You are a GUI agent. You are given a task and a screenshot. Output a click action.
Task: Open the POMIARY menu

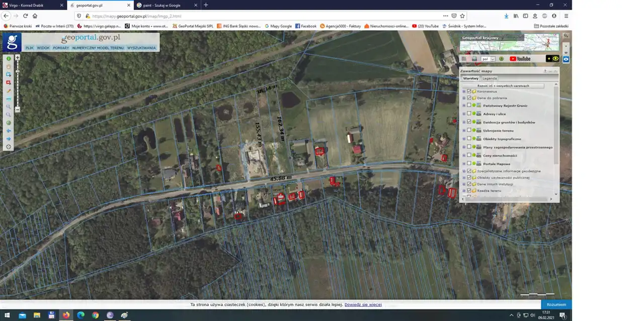click(61, 48)
